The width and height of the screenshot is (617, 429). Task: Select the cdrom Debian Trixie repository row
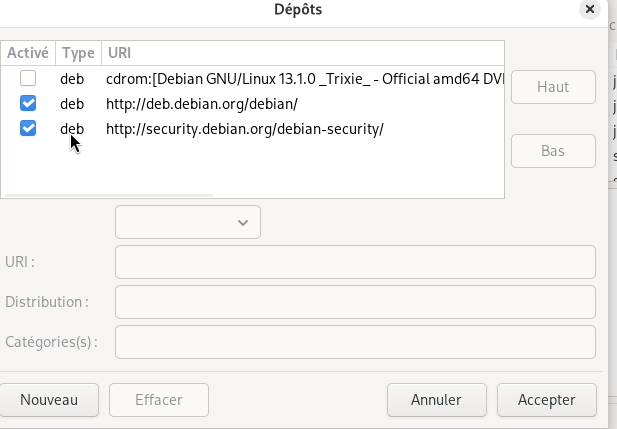300,78
